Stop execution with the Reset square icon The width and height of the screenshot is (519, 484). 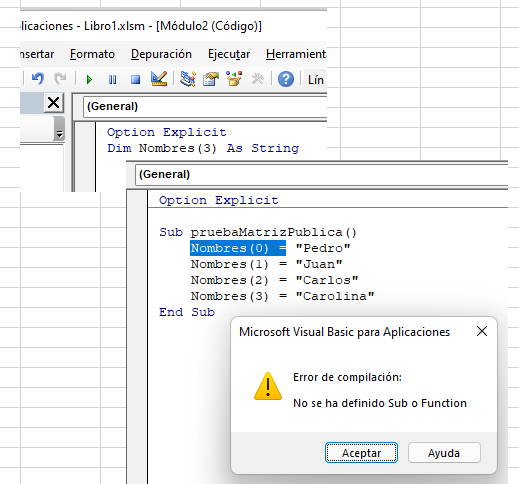click(x=135, y=80)
